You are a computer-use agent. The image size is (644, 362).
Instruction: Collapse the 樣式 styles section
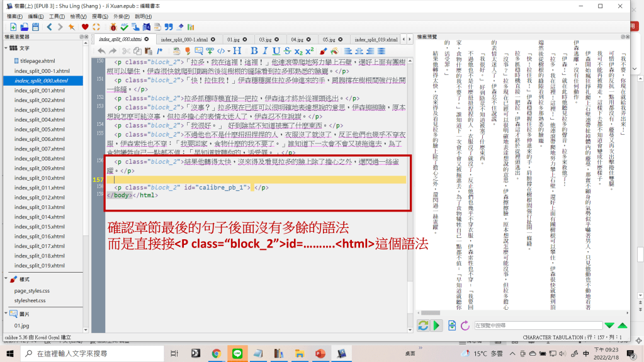coord(6,279)
